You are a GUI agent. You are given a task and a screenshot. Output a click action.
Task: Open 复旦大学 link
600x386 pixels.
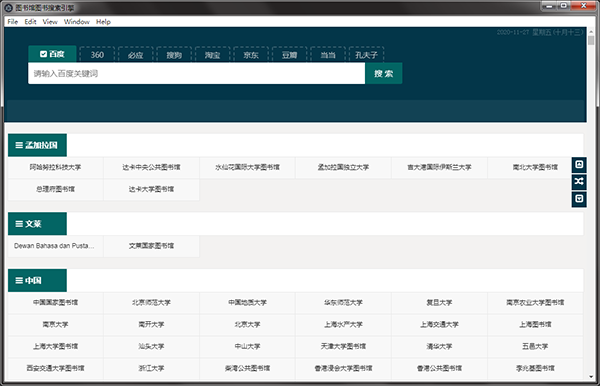tap(439, 302)
